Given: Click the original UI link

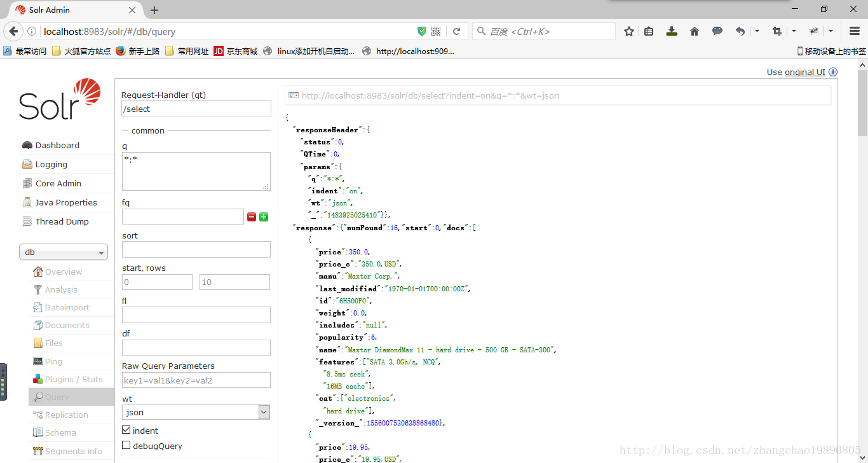Looking at the screenshot, I should point(804,72).
